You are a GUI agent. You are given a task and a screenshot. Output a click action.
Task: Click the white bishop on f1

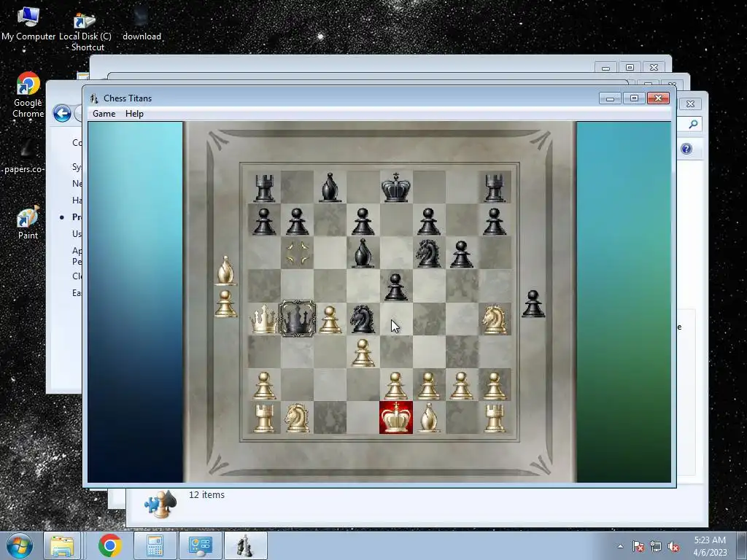pos(429,418)
